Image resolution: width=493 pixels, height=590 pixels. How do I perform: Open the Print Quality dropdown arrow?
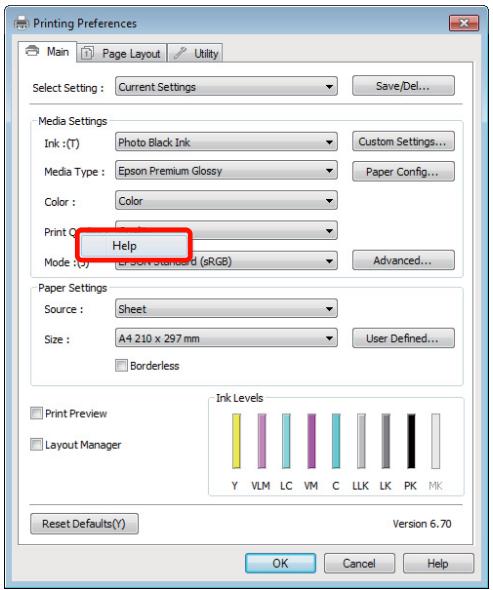point(329,231)
